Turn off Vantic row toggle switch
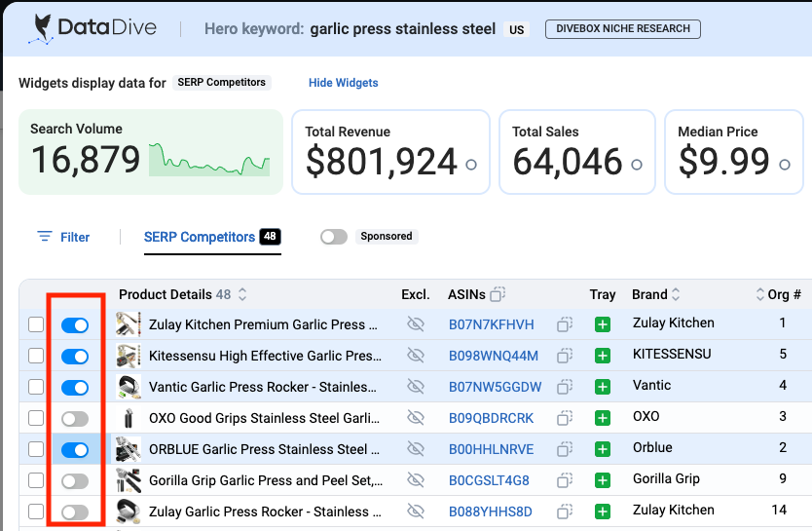The height and width of the screenshot is (531, 812). click(x=75, y=388)
